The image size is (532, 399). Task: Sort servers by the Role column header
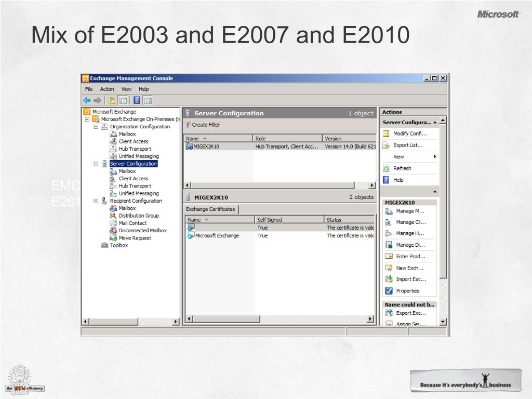[x=287, y=138]
